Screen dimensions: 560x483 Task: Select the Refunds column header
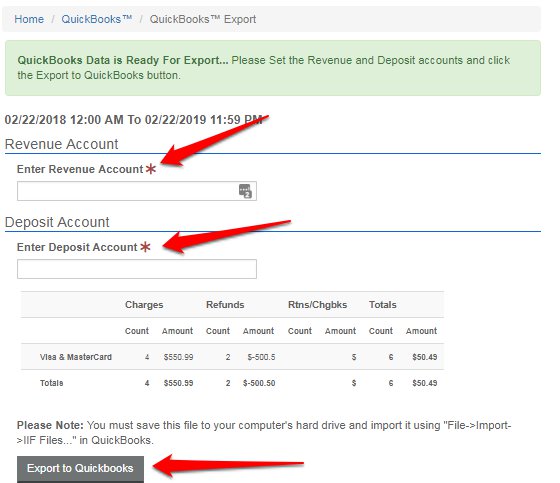[x=225, y=305]
